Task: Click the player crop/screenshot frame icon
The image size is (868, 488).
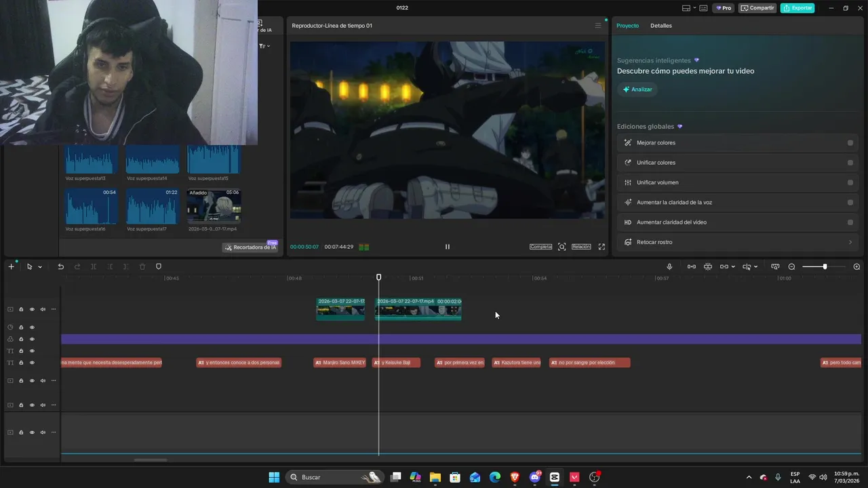Action: [561, 247]
